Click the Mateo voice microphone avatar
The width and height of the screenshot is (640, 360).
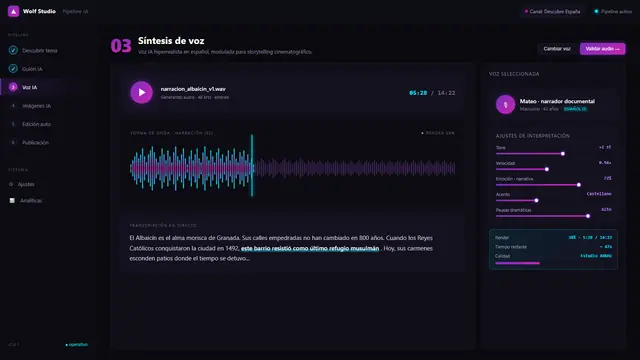(x=505, y=104)
